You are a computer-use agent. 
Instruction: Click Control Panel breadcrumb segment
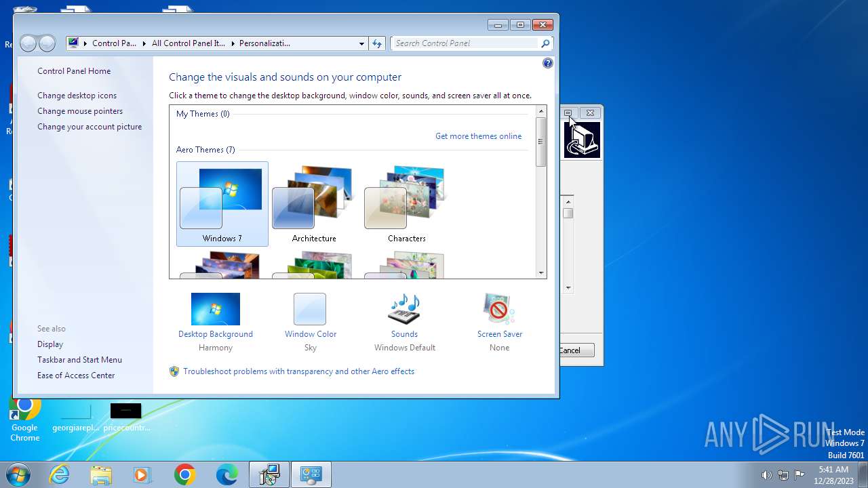114,43
